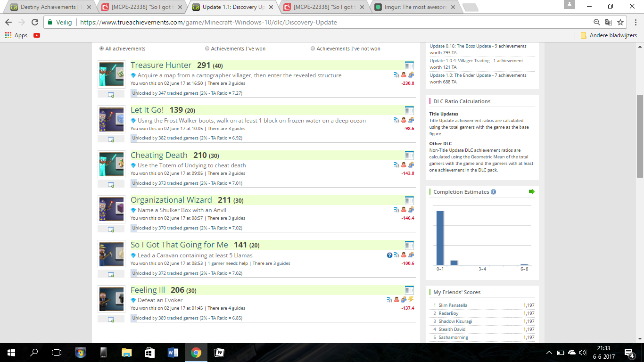Open Let It Go! achievement link
The image size is (644, 362).
[x=147, y=110]
